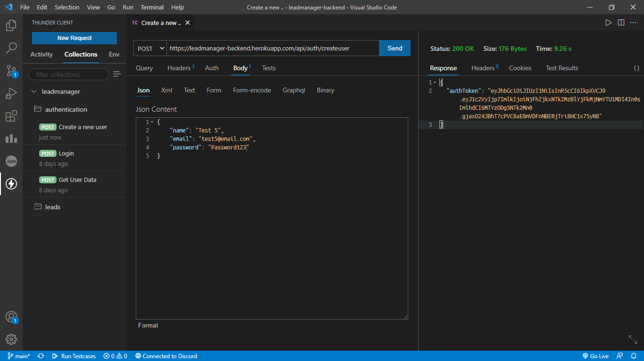Switch to the Activity tab
This screenshot has width=644, height=361.
point(41,54)
